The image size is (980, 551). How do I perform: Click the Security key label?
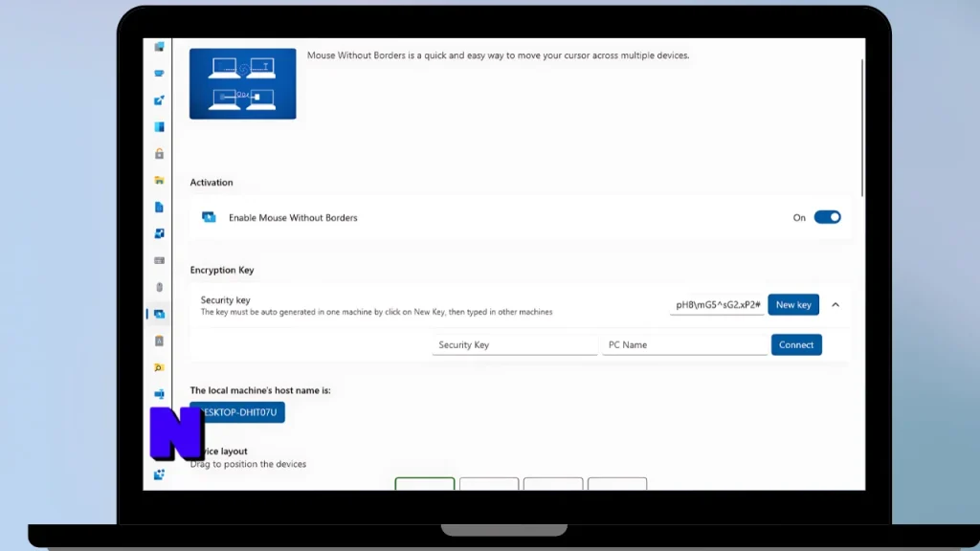click(225, 299)
